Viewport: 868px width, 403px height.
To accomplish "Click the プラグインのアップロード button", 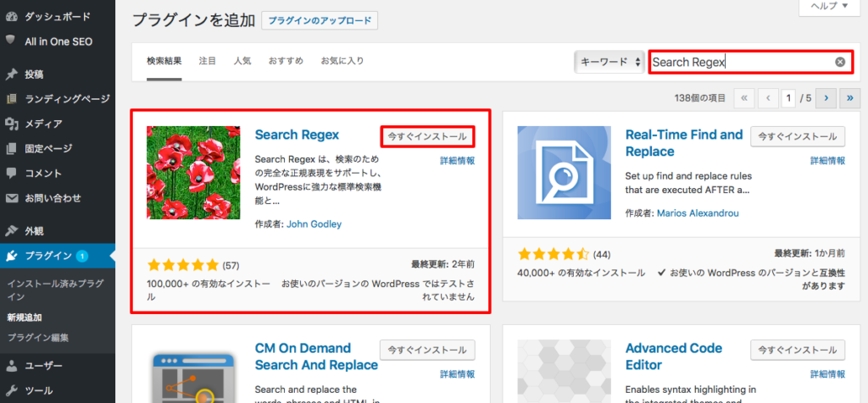I will [x=320, y=20].
